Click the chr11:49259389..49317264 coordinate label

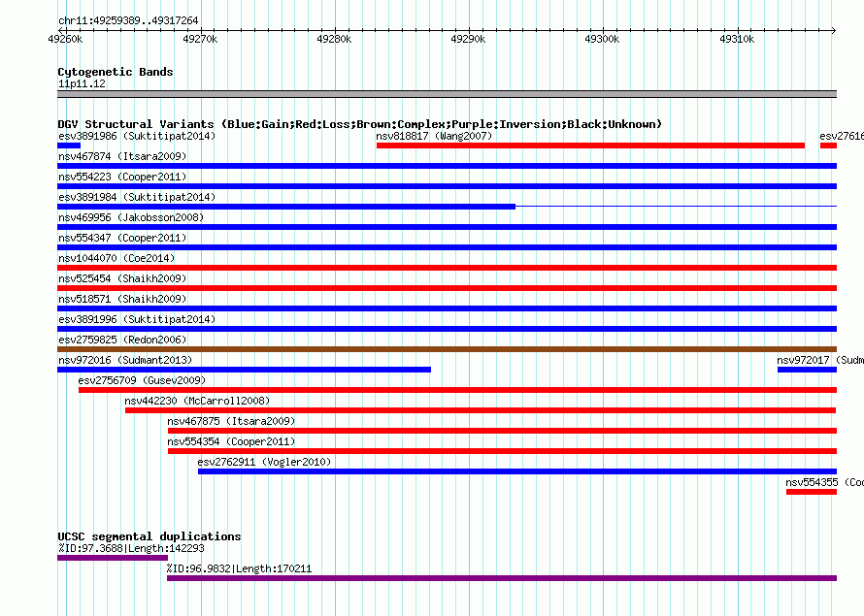point(128,20)
